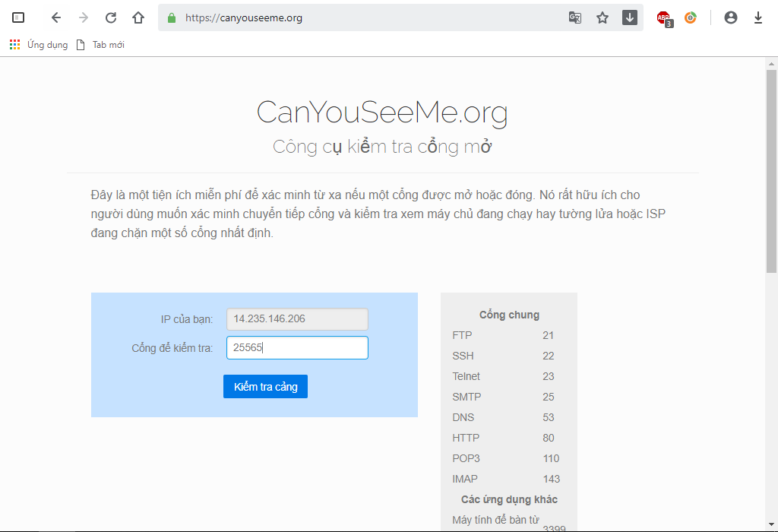Viewport: 778px width, 532px height.
Task: Open the browser home page
Action: click(x=138, y=18)
